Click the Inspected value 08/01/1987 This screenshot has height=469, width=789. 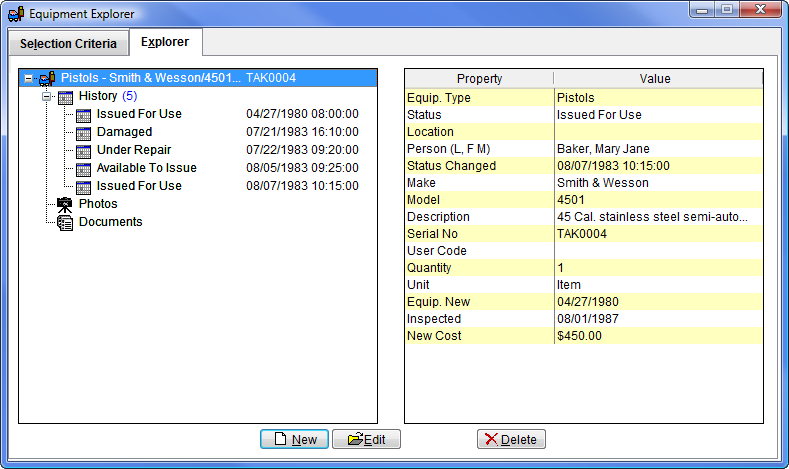tap(588, 319)
